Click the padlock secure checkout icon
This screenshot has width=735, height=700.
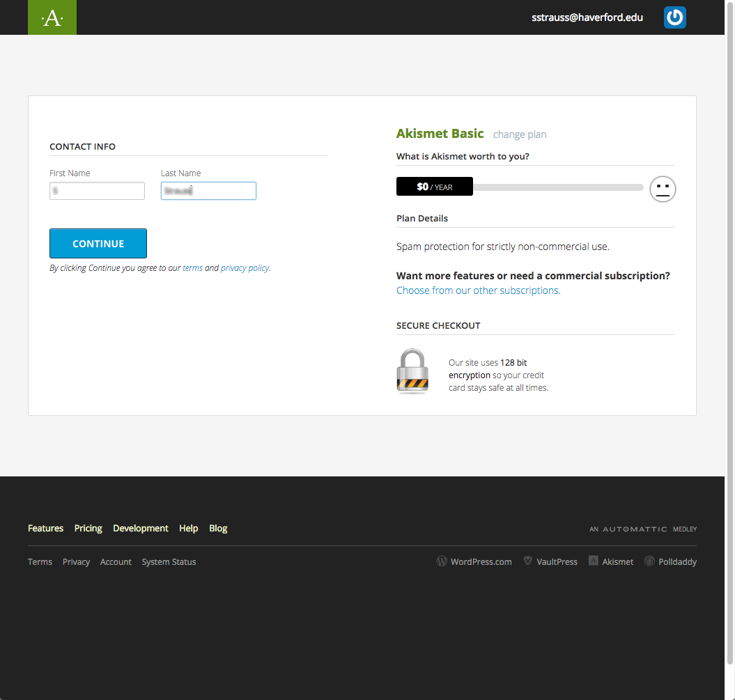[x=412, y=371]
